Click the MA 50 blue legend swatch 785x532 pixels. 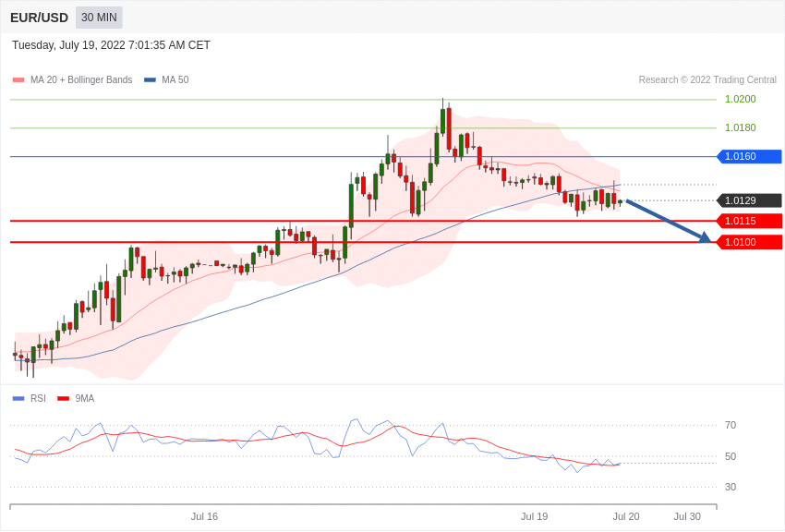coord(150,79)
